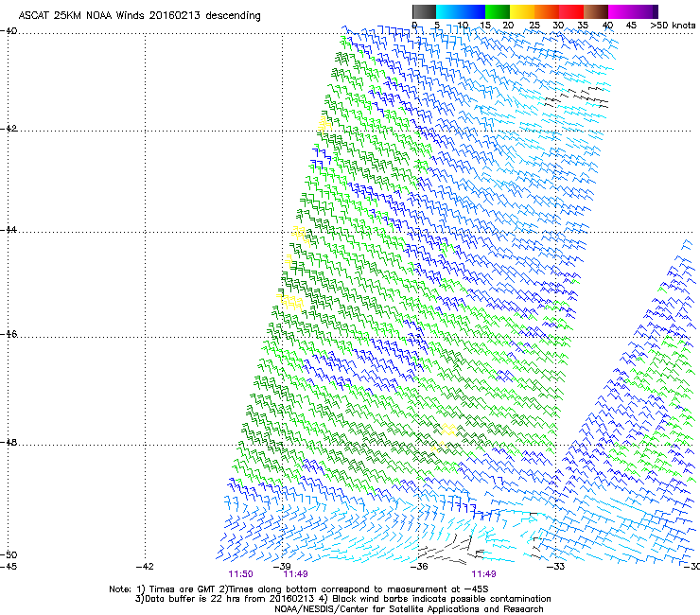The height and width of the screenshot is (615, 700).
Task: Click the "Data buffer is 22 hrs" note line
Action: [342, 599]
